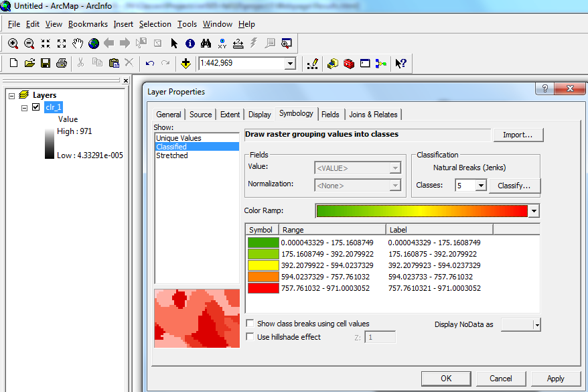Select the Identify tool
Image resolution: width=588 pixels, height=392 pixels.
point(190,44)
